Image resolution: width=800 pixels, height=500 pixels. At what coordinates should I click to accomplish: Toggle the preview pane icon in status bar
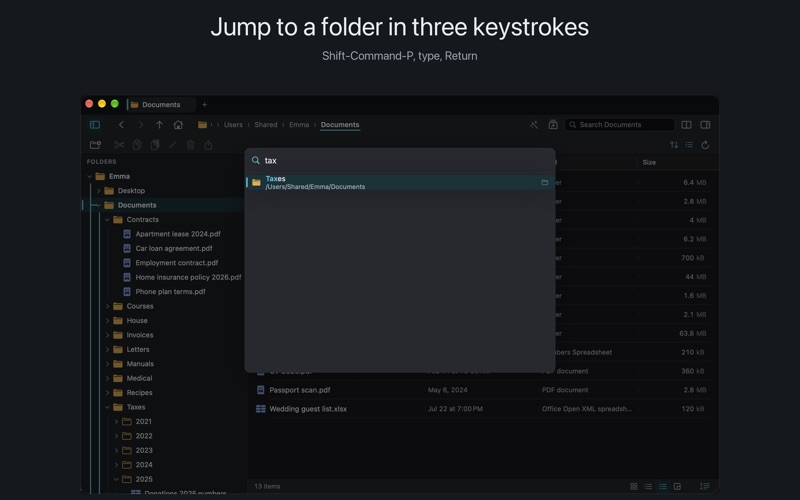coord(677,486)
